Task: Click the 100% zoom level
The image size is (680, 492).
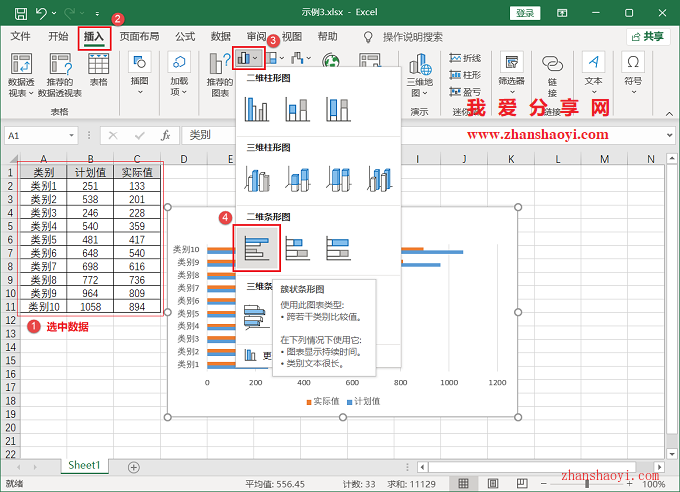Action: [654, 484]
